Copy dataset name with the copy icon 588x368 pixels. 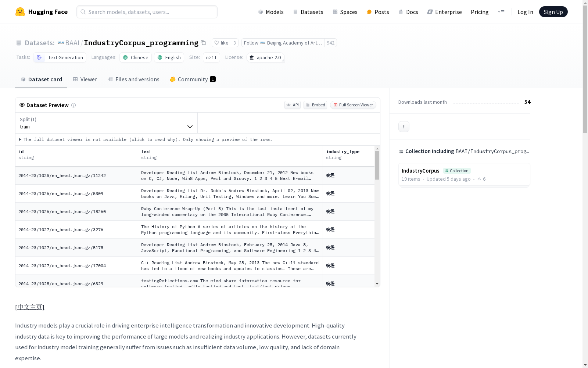[x=203, y=43]
